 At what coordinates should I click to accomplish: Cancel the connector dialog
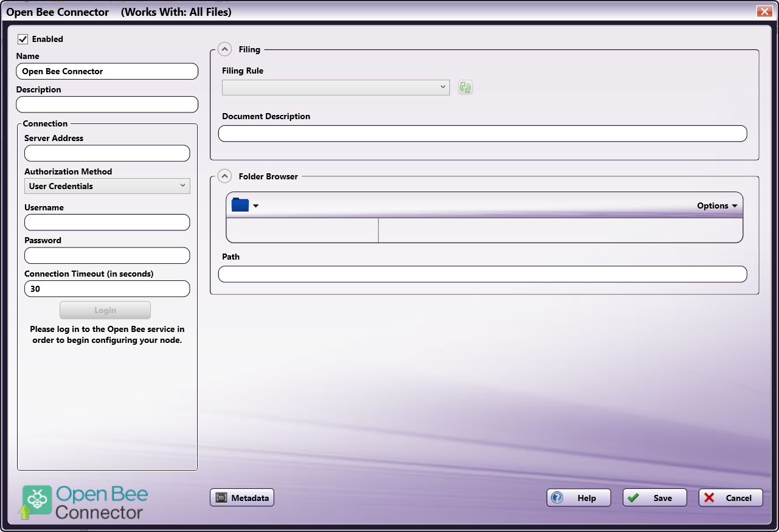pos(730,498)
